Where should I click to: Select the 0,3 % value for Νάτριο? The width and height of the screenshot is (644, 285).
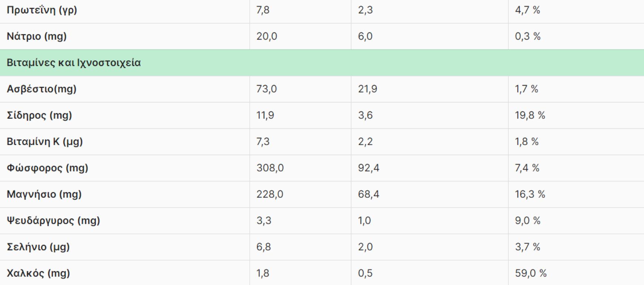click(528, 36)
